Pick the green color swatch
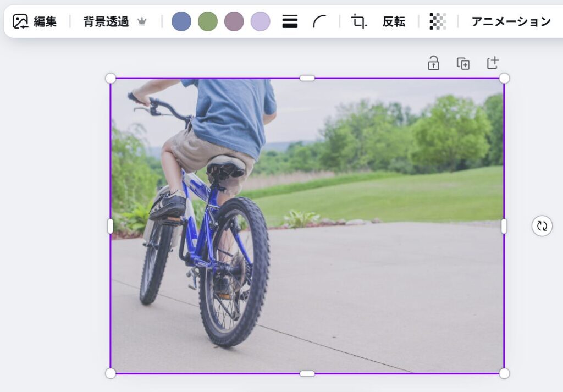The height and width of the screenshot is (392, 563). coord(208,21)
